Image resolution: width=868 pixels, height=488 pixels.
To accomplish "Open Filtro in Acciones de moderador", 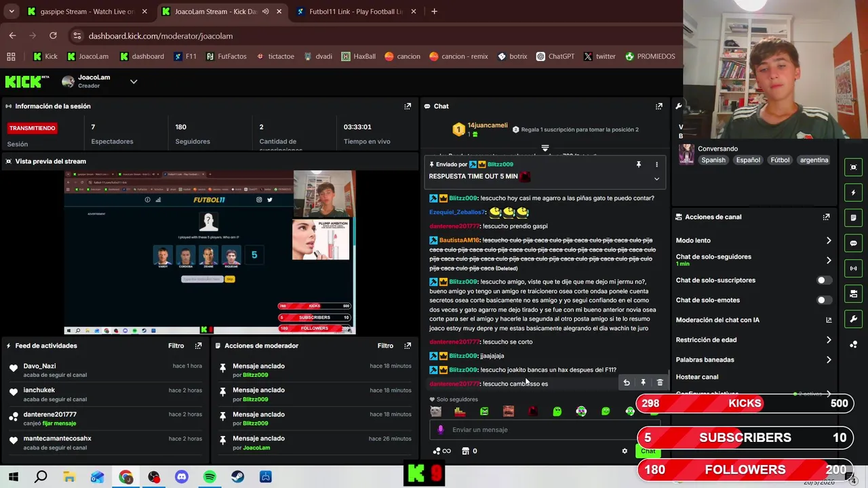I will tap(385, 346).
